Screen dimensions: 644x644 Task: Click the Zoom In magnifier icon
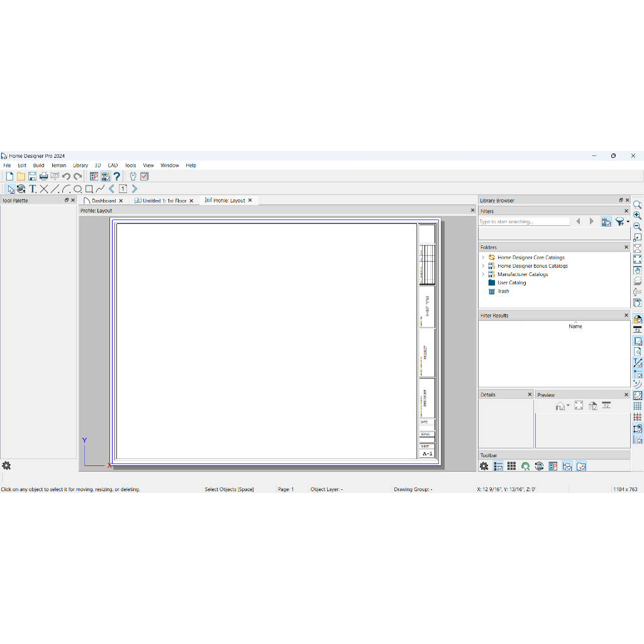(637, 216)
